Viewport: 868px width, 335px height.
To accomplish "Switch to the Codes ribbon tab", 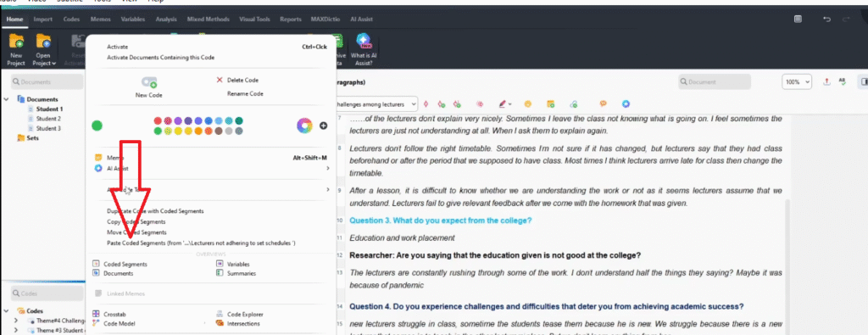I will coord(71,20).
